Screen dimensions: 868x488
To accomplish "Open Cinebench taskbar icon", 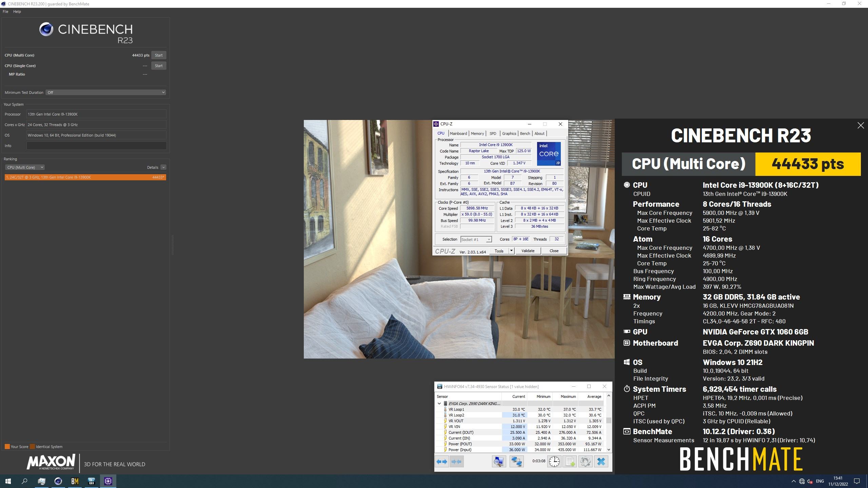I will click(58, 481).
